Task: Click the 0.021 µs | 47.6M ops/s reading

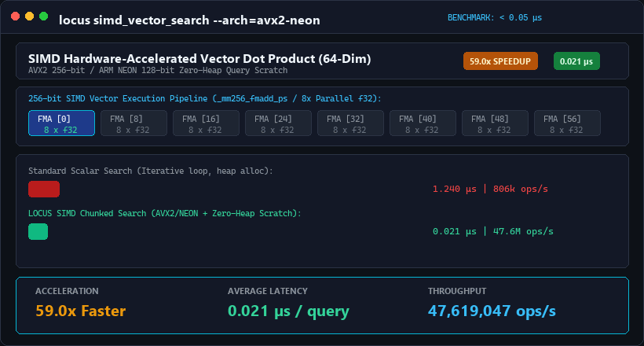Action: [493, 231]
